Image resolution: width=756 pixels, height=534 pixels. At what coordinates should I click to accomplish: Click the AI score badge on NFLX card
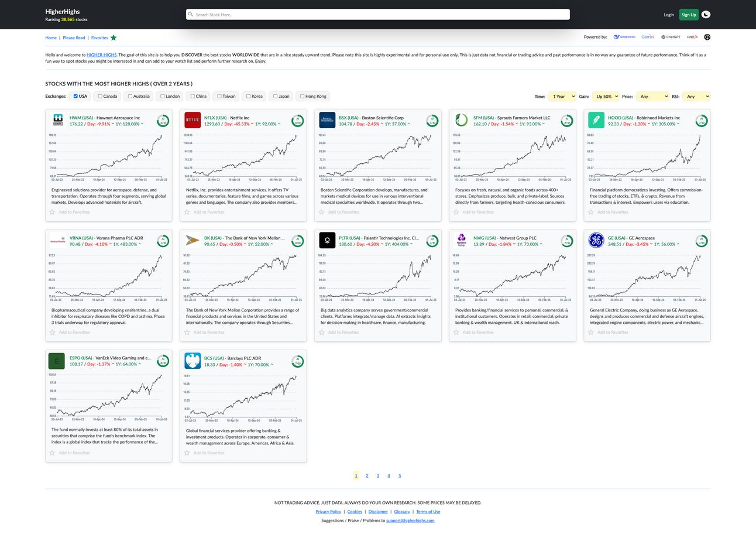pos(297,121)
